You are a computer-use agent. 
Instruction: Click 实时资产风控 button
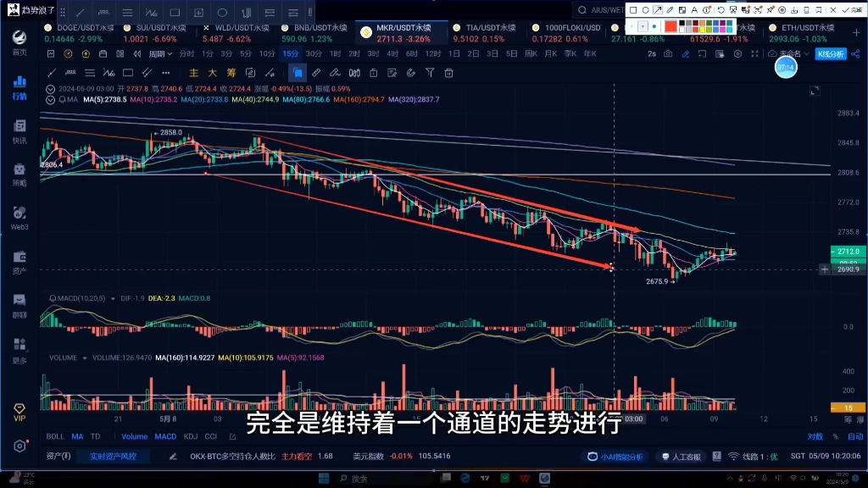113,457
